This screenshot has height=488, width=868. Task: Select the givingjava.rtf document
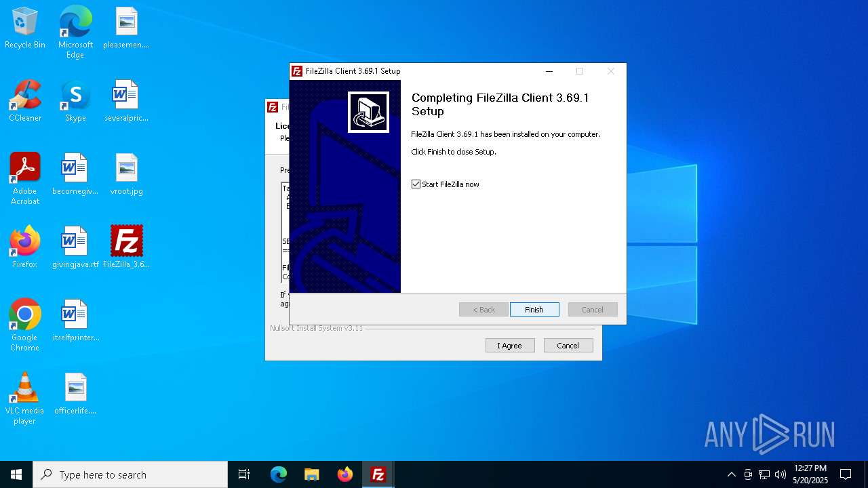pos(75,248)
